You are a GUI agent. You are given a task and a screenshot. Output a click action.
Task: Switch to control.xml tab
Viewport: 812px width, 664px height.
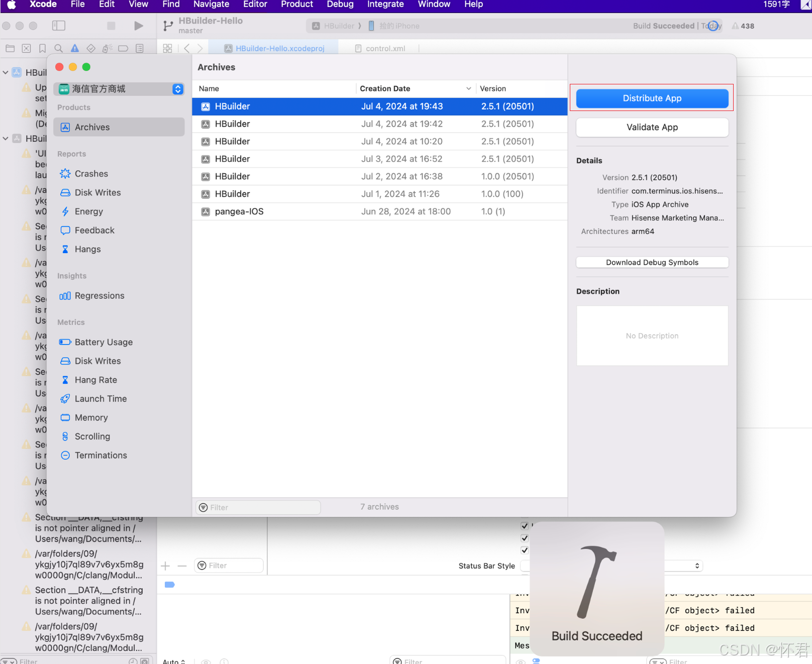[x=380, y=48]
